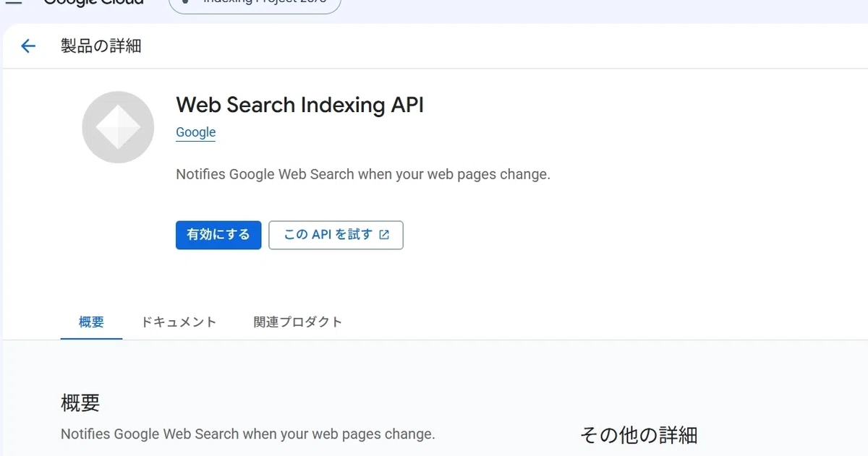Click the その他の詳細 heading
Image resolution: width=868 pixels, height=456 pixels.
coord(639,434)
